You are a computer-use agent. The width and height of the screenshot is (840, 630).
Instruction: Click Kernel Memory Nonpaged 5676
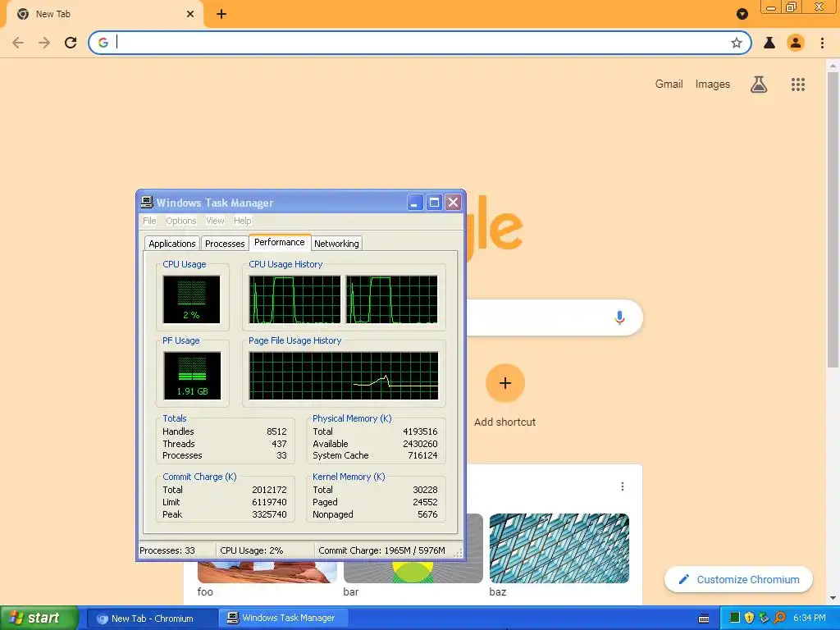[427, 515]
